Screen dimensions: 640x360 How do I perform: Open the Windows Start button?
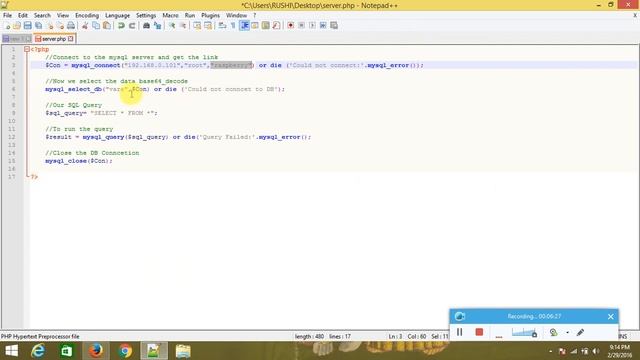coord(11,351)
